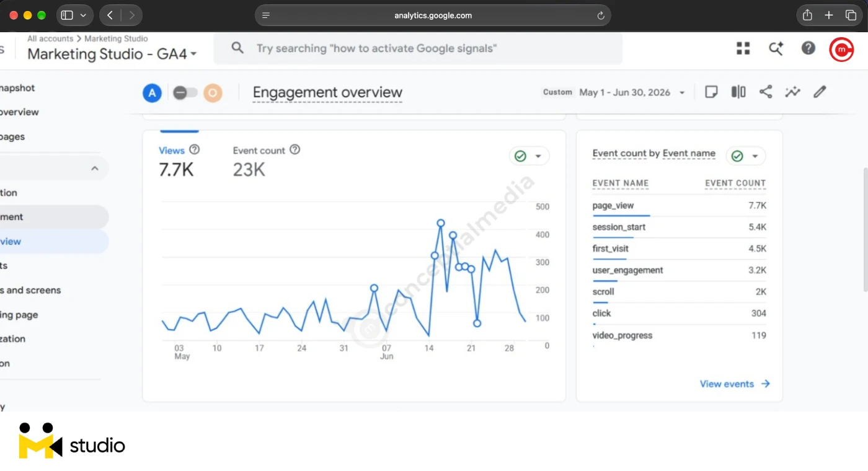Open the compare columns icon
The image size is (868, 471).
point(738,92)
